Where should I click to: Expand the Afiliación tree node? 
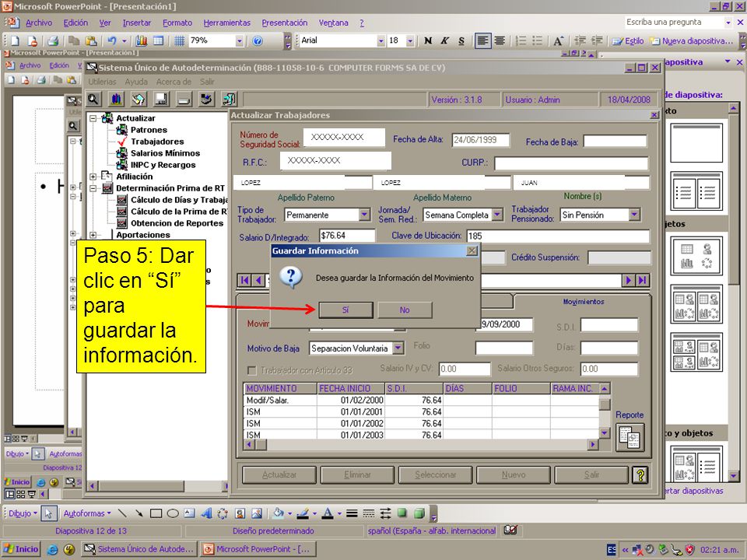point(93,177)
